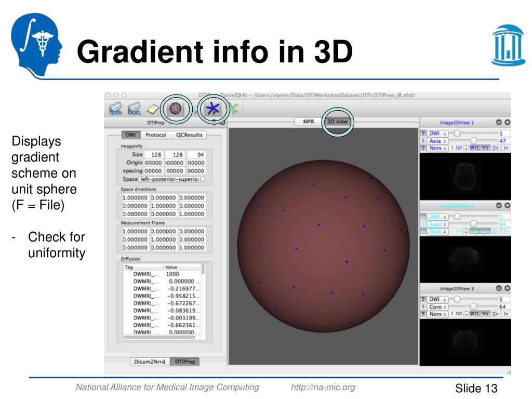Image resolution: width=532 pixels, height=399 pixels.
Task: Click the gradient sphere in 3D view
Action: tap(323, 246)
